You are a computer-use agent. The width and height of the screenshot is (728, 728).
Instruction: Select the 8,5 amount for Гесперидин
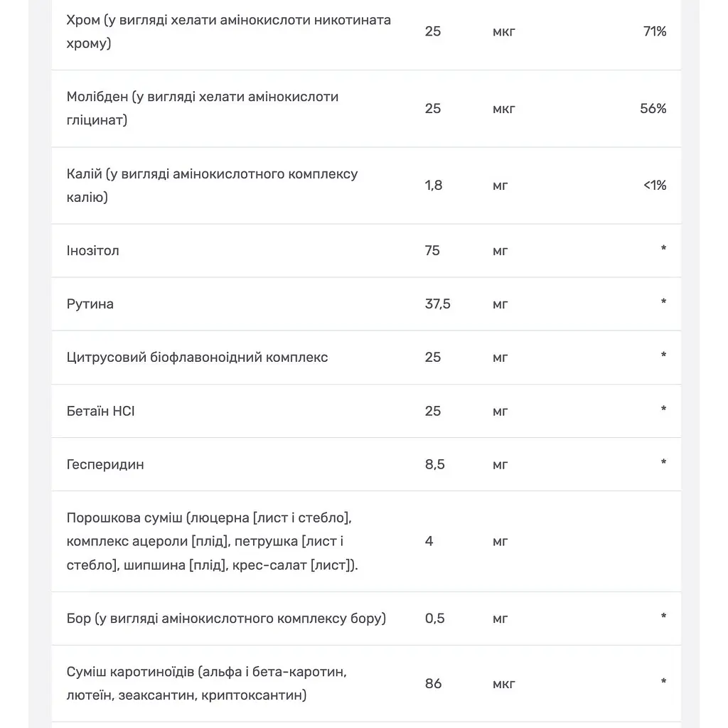pyautogui.click(x=435, y=464)
